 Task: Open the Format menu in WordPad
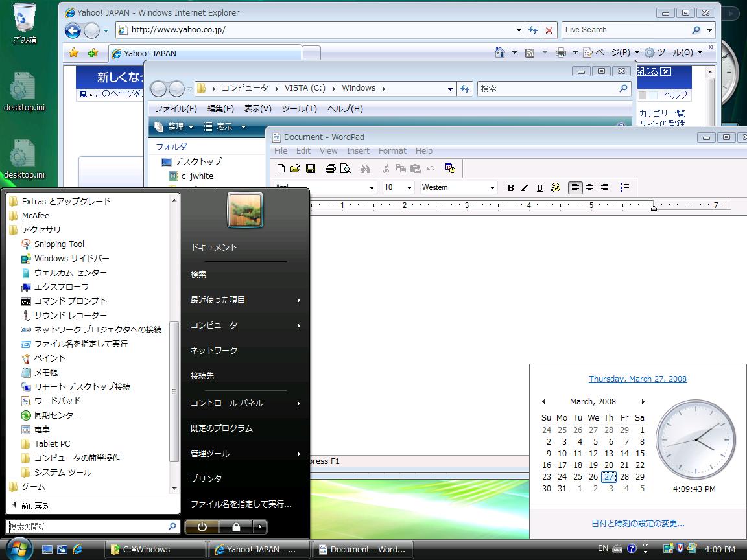(392, 151)
